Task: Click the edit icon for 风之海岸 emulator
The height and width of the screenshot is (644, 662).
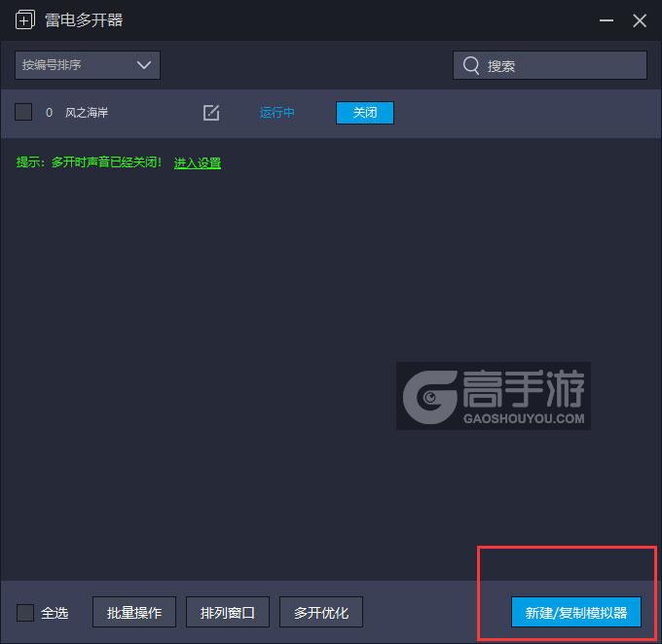Action: click(x=211, y=113)
